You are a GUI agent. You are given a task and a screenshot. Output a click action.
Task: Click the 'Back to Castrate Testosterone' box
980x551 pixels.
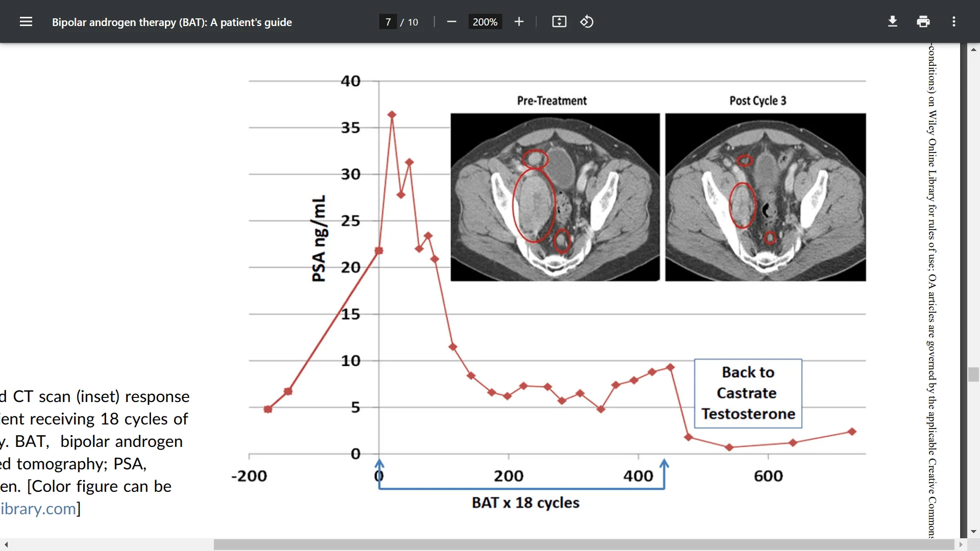click(748, 393)
